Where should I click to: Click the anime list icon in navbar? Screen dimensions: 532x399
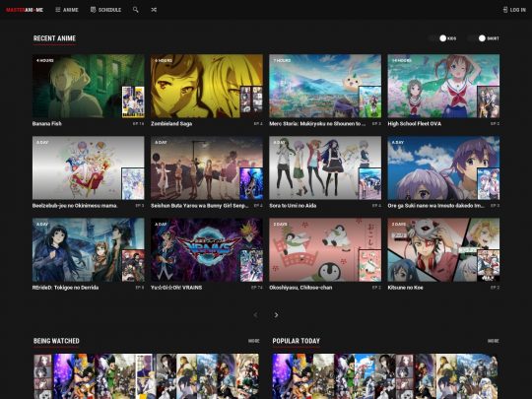[58, 10]
